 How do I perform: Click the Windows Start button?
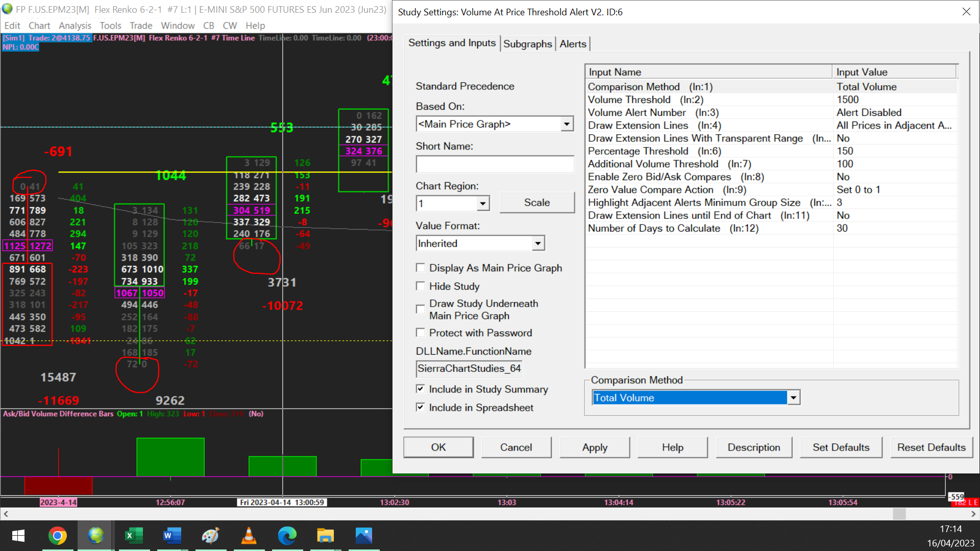[x=18, y=536]
